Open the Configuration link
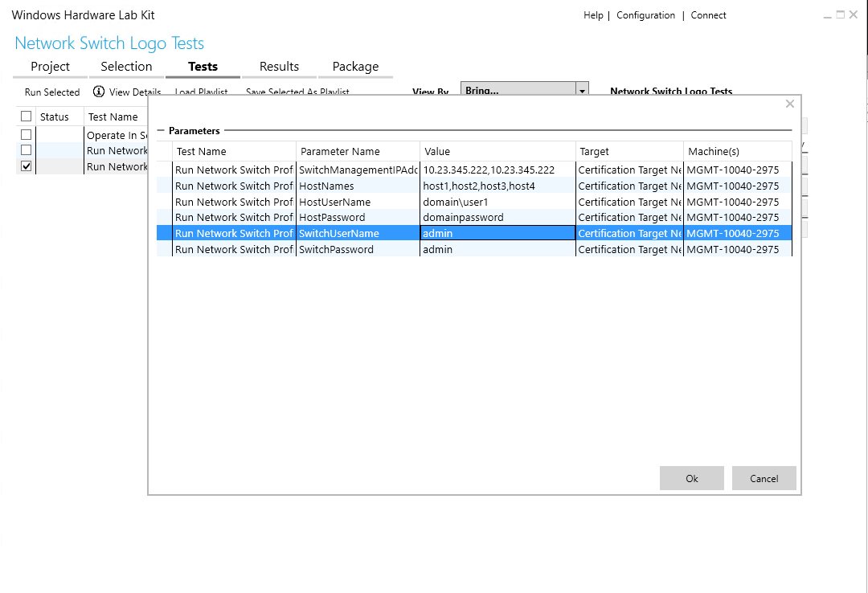This screenshot has width=868, height=593. [645, 15]
